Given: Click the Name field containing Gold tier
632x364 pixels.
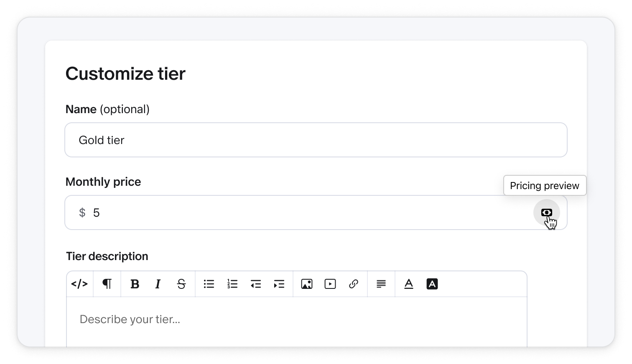Looking at the screenshot, I should click(316, 140).
